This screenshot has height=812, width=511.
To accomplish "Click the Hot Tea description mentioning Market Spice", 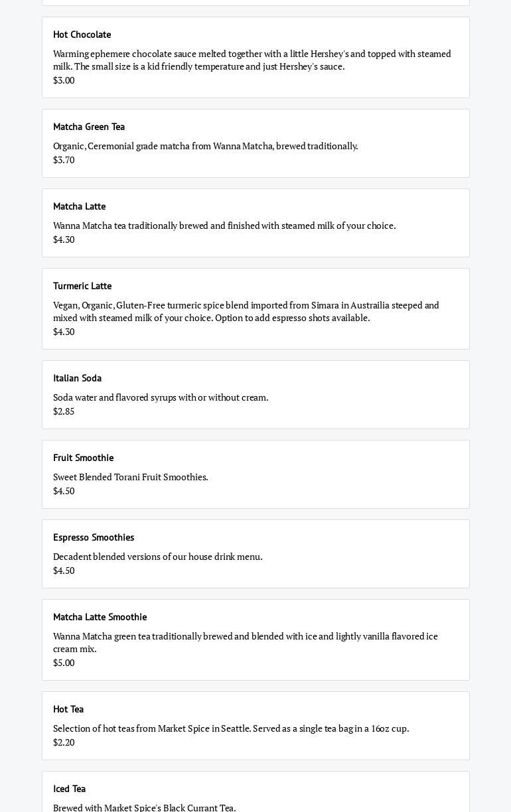I will point(231,728).
